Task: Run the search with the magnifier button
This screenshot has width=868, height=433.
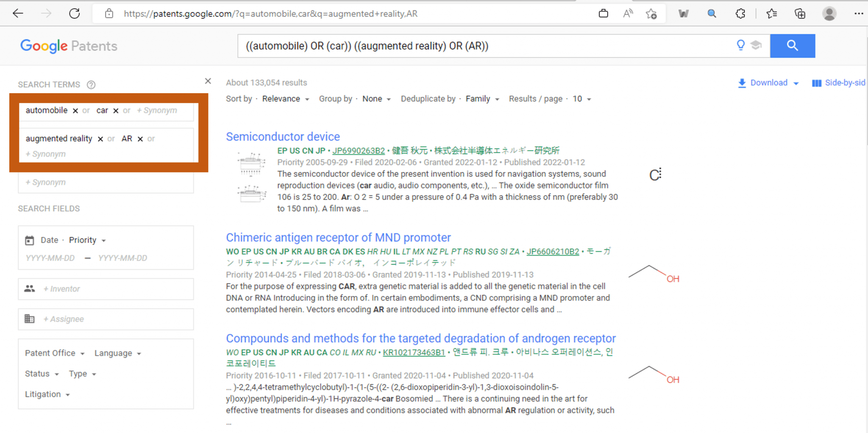Action: (x=792, y=45)
